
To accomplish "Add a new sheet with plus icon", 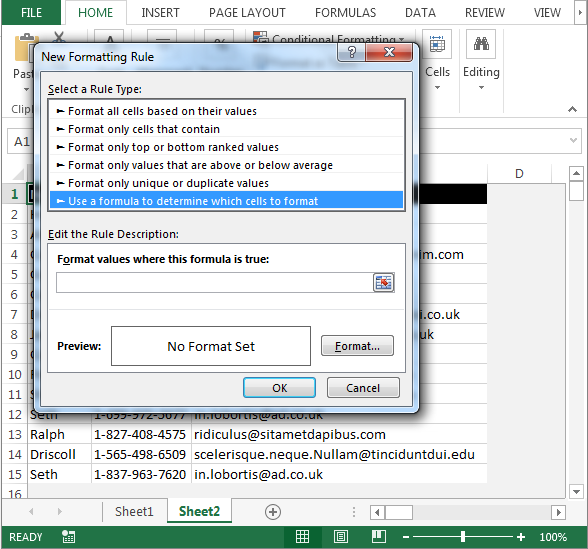I will (273, 512).
